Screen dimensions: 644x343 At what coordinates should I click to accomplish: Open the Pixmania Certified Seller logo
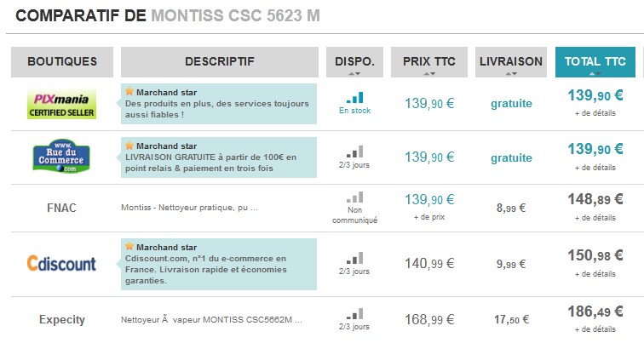tap(61, 104)
